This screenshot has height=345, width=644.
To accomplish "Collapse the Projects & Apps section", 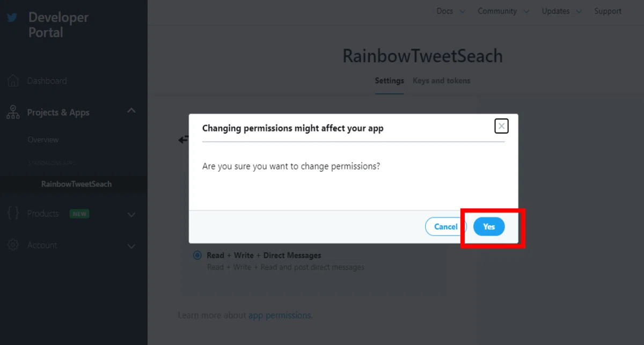I will tap(131, 111).
